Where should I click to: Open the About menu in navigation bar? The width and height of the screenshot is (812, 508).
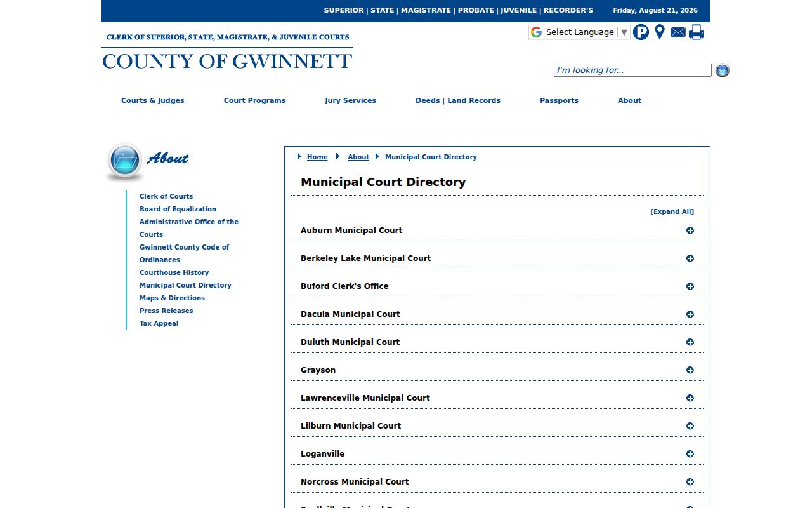pos(629,100)
